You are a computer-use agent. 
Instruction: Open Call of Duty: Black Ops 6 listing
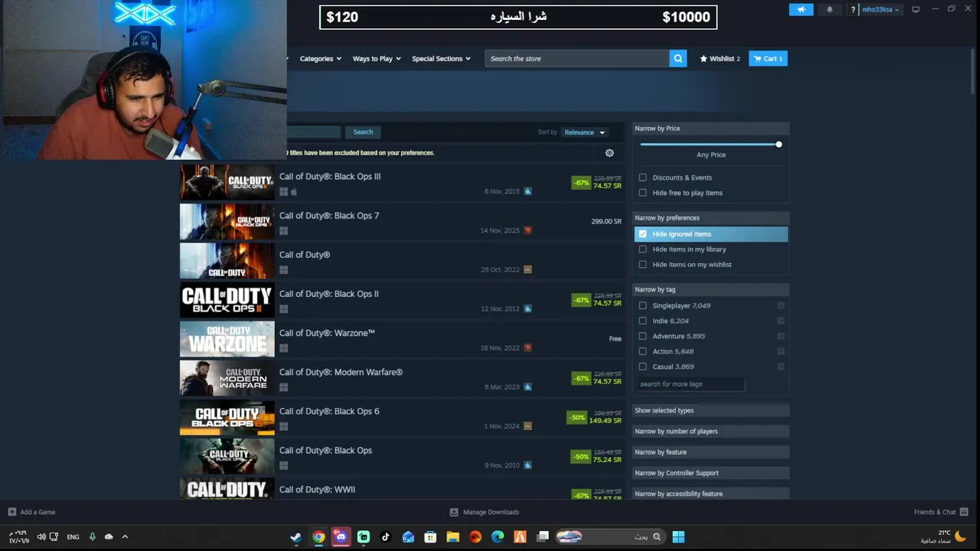tap(402, 417)
